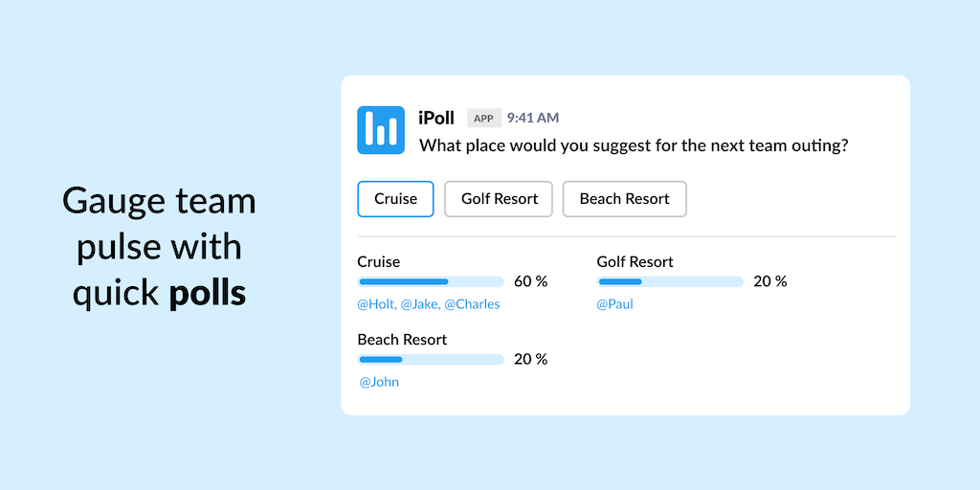The width and height of the screenshot is (980, 490).
Task: Click the Golf Resort result progress bar
Action: pos(670,281)
